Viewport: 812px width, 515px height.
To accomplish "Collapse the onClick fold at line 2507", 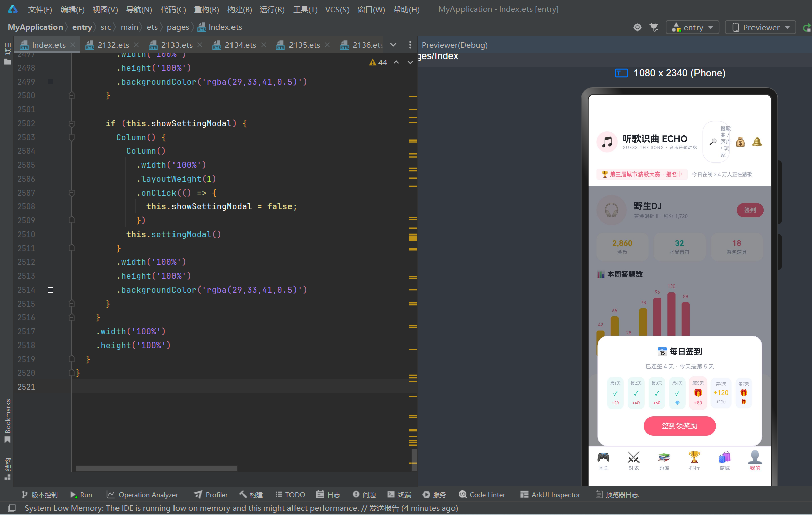I will coord(72,193).
